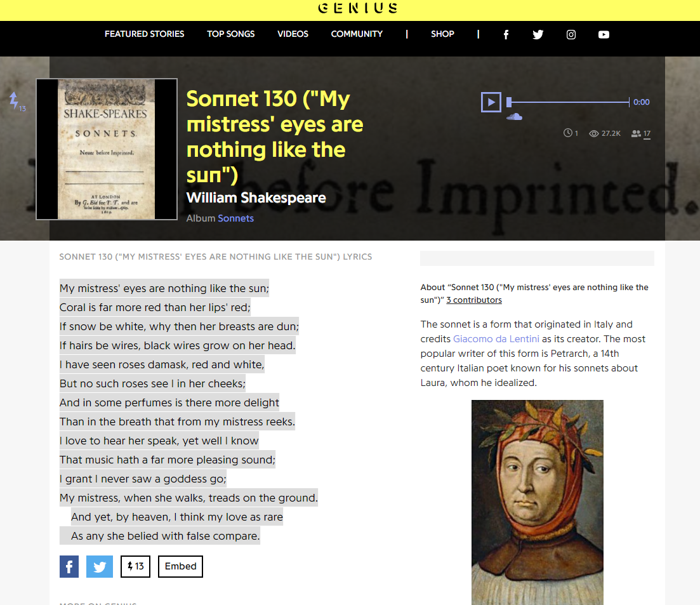Click the eye icon view count 27.2K

pyautogui.click(x=594, y=133)
